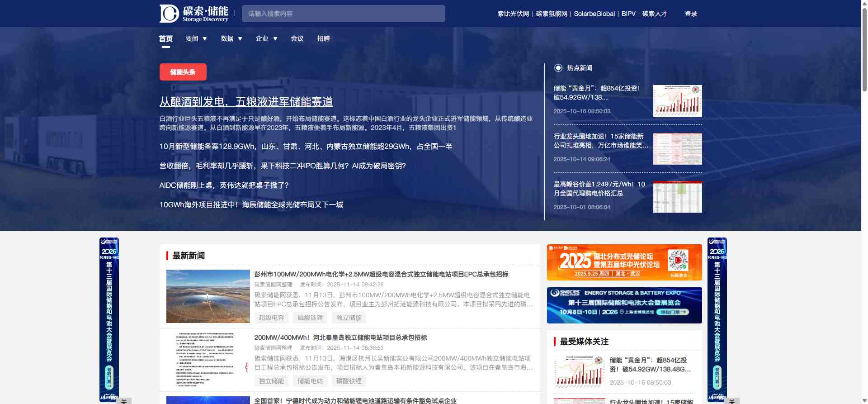Close the right side banner ad

(732, 401)
